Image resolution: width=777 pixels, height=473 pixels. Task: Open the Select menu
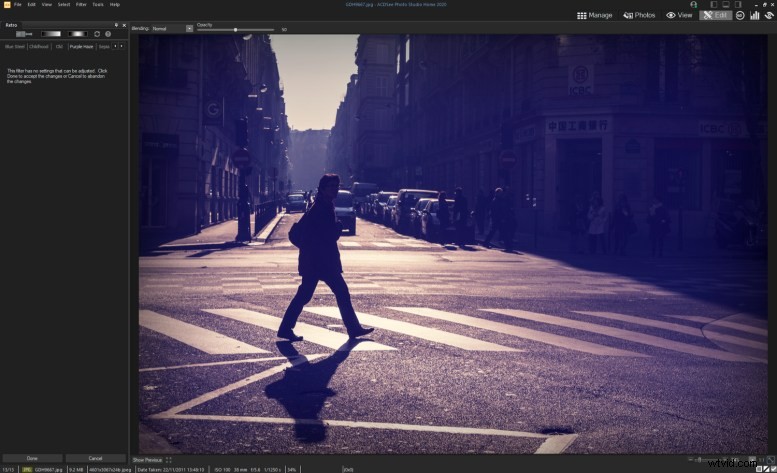pyautogui.click(x=64, y=4)
